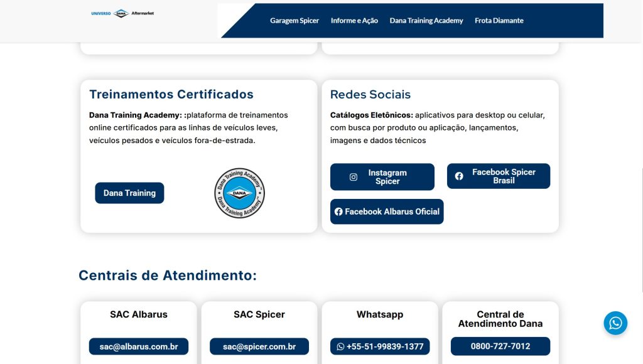Viewport: 643px width, 364px height.
Task: Click the Instagram icon in Instagram Spicer button
Action: 354,177
